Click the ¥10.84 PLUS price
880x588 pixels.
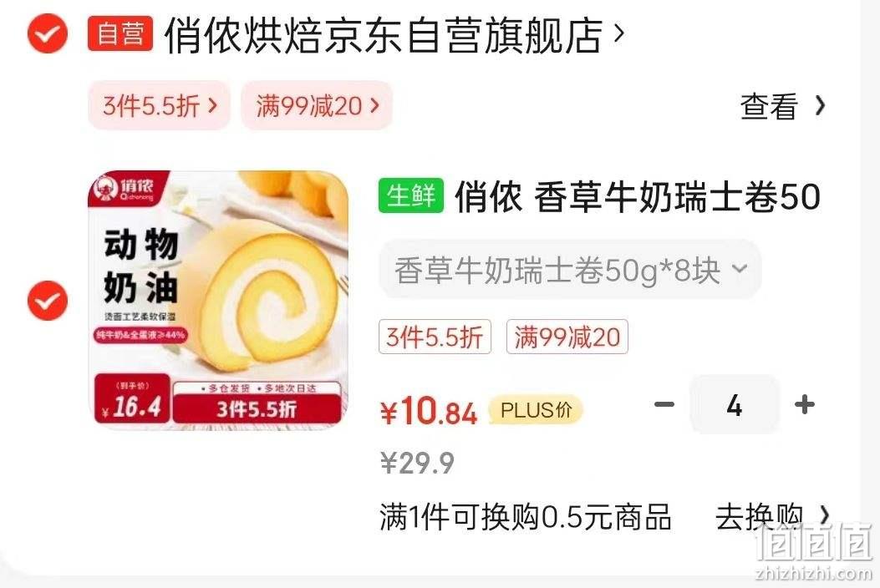click(x=429, y=411)
